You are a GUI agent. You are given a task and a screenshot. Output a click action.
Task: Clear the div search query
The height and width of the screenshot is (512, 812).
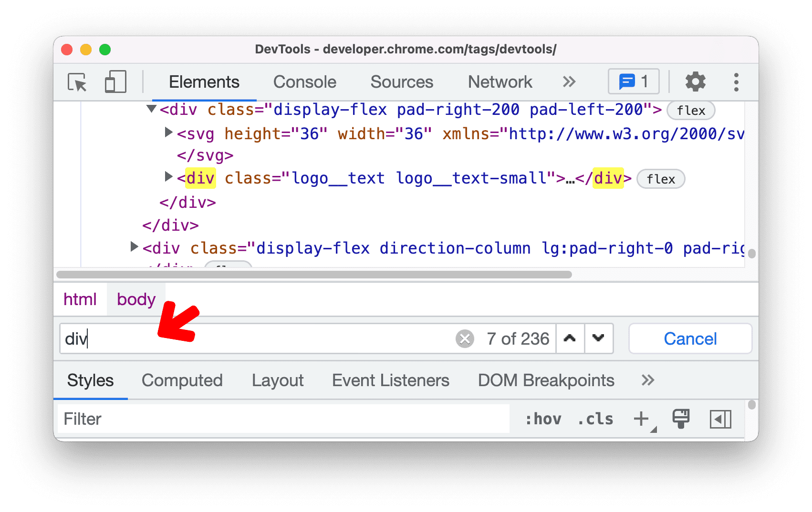click(x=464, y=338)
